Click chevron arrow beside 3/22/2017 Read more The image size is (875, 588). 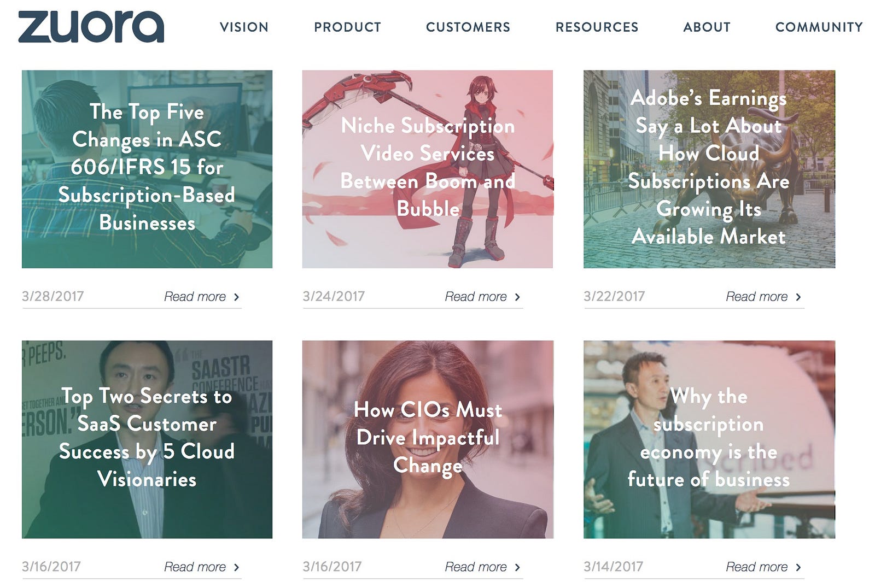[798, 297]
